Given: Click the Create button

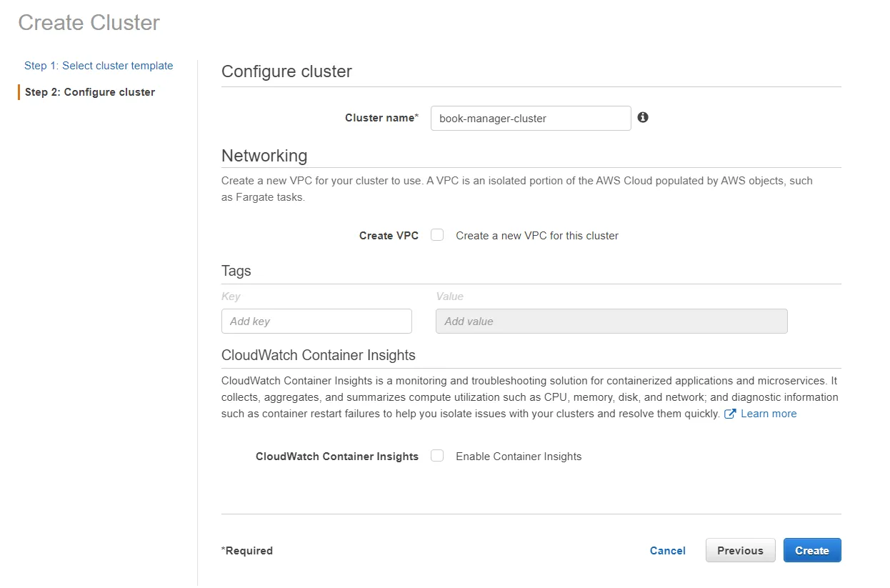Looking at the screenshot, I should (812, 550).
